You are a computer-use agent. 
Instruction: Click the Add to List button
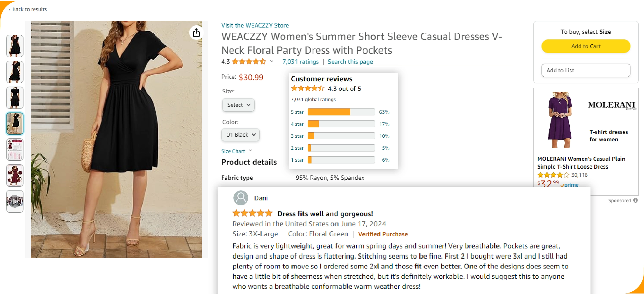click(586, 70)
